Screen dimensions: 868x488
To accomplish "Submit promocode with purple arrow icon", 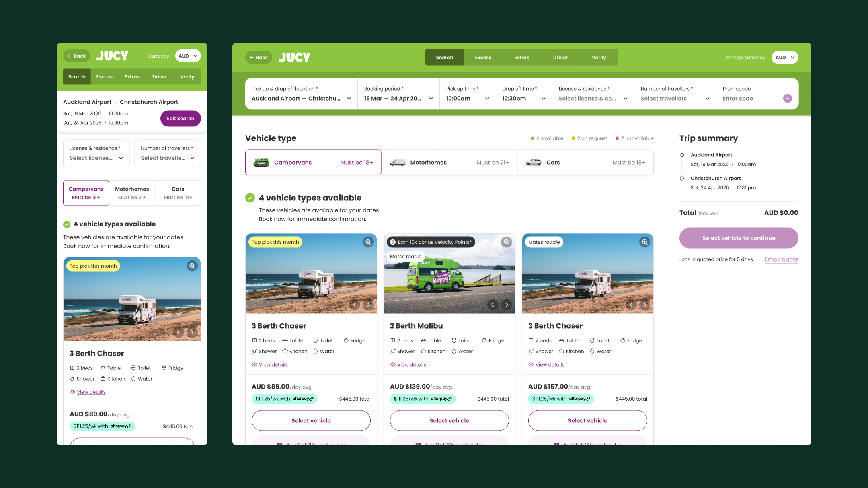I will 787,98.
